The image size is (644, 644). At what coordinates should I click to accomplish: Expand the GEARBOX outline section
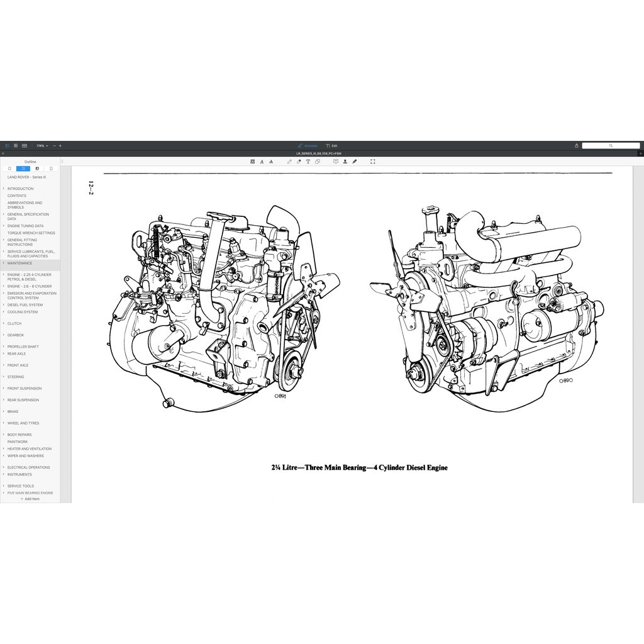click(x=15, y=335)
